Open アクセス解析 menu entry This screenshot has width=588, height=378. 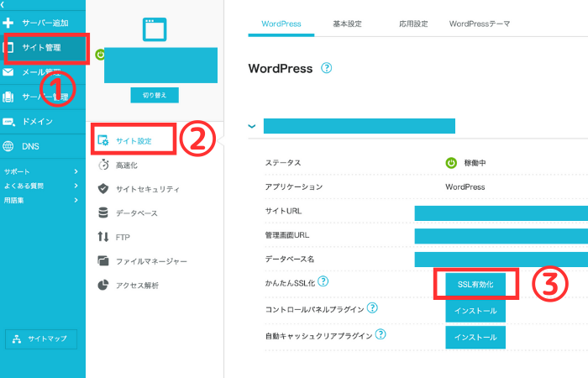(137, 286)
